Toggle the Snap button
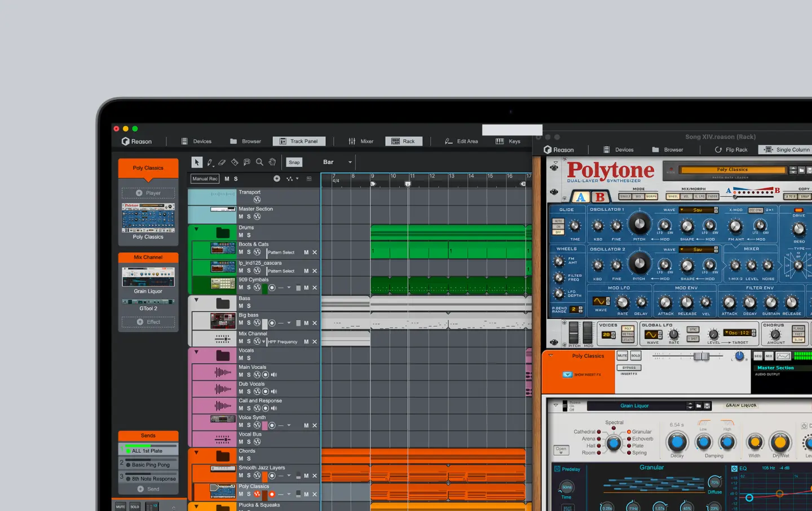812x511 pixels. coord(294,162)
